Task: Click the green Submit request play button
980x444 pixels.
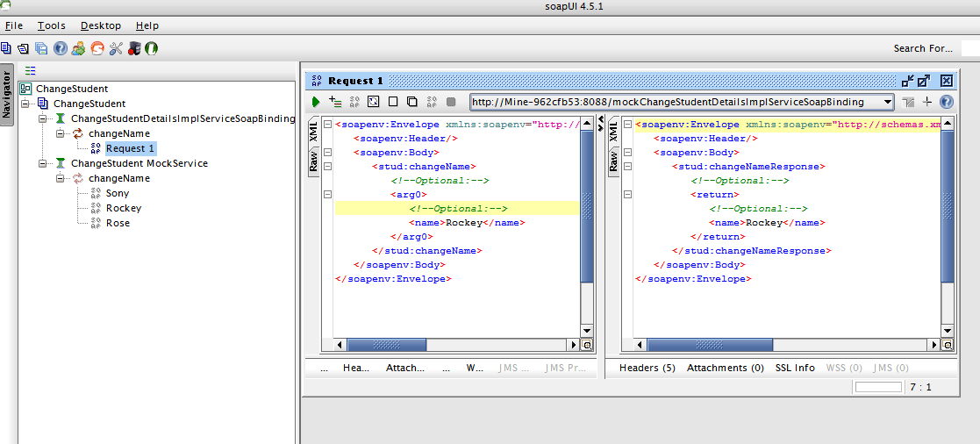Action: 316,103
